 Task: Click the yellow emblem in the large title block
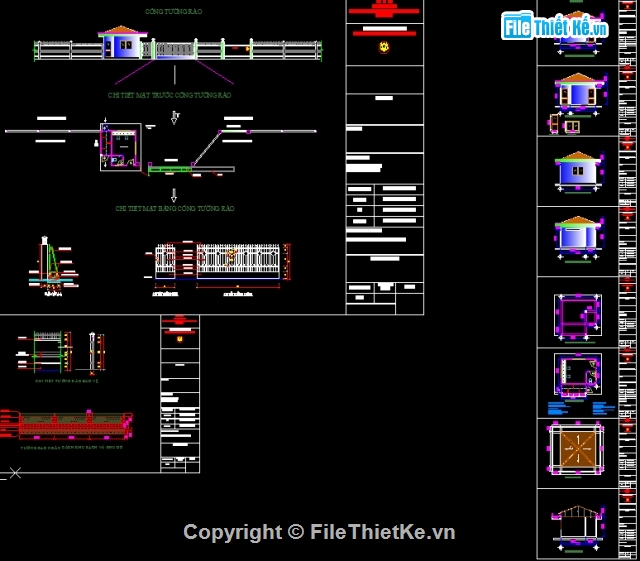click(x=384, y=47)
